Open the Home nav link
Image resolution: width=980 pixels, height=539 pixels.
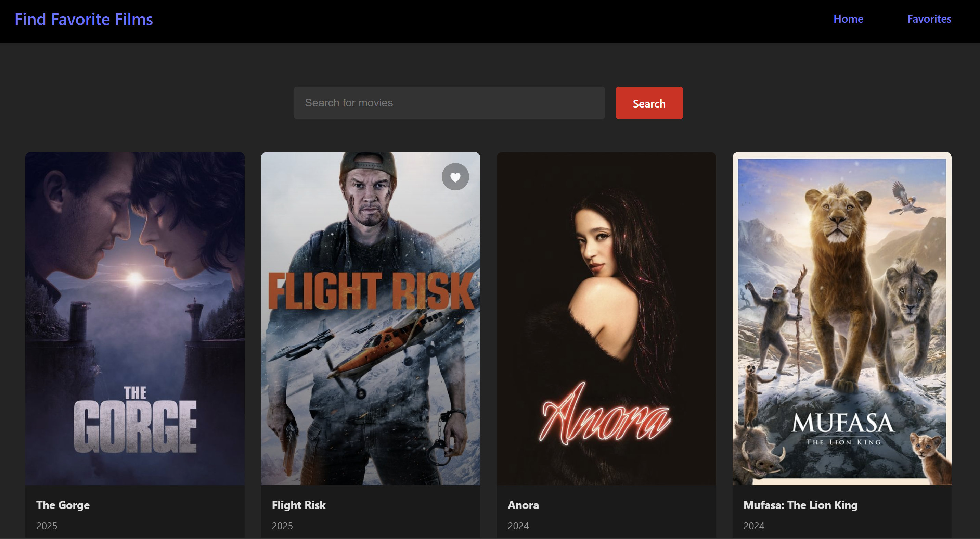point(848,18)
